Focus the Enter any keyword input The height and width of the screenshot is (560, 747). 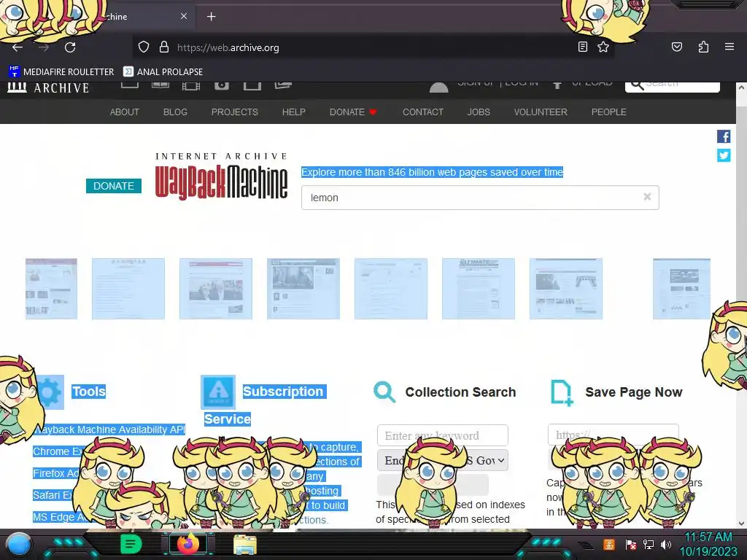pos(443,435)
